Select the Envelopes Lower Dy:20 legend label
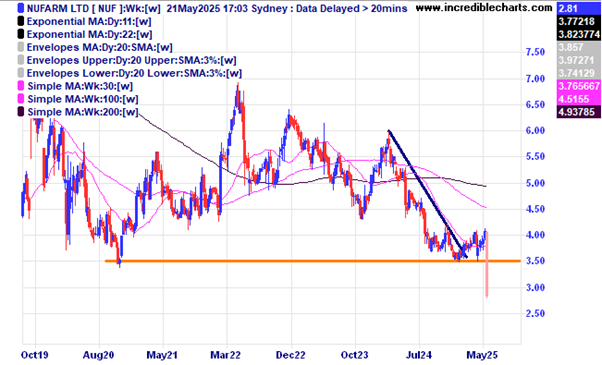This screenshot has width=602, height=365. (x=134, y=73)
